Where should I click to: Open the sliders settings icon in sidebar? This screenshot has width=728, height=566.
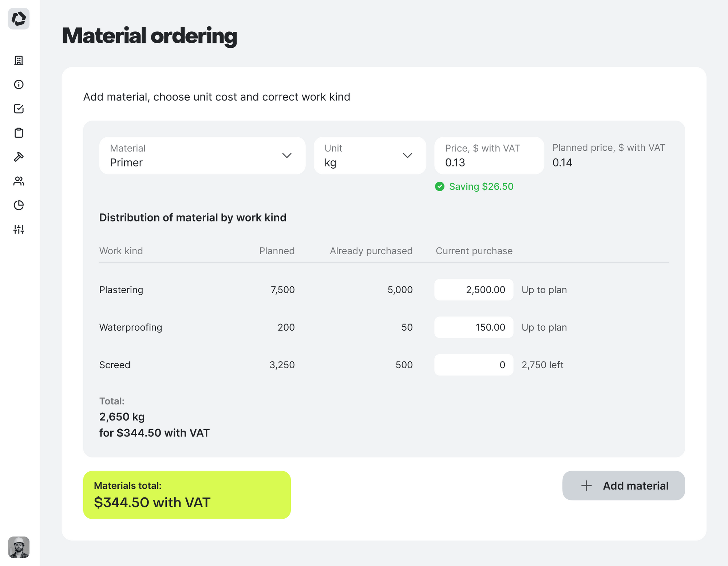click(19, 229)
